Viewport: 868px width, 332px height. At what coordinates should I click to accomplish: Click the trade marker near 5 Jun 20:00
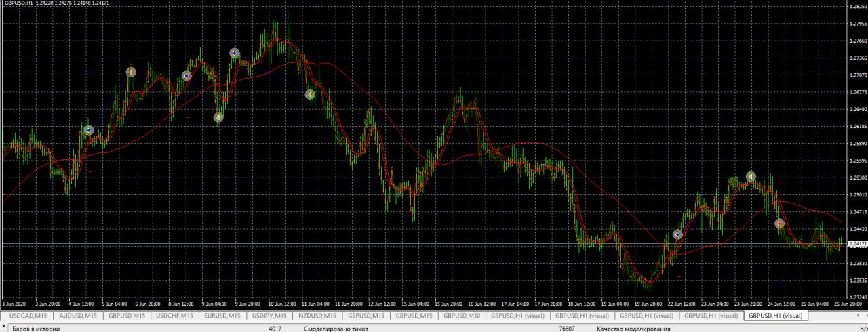tap(131, 72)
